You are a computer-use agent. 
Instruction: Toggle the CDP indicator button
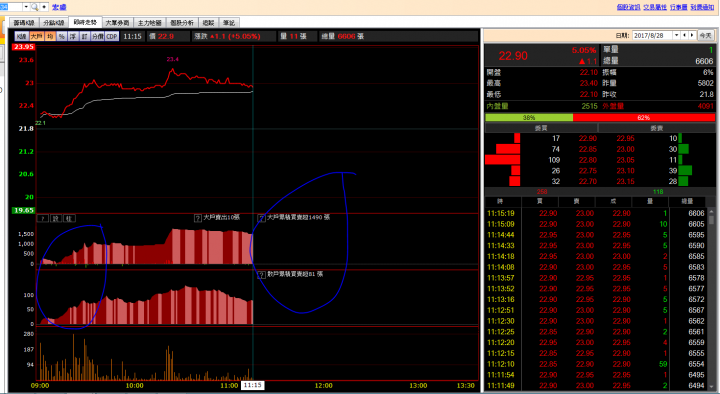pos(112,36)
